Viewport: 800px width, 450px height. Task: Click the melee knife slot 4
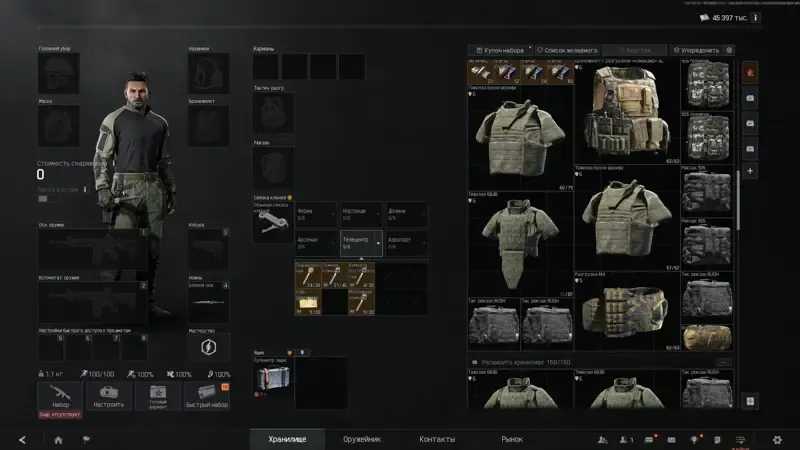pos(209,303)
